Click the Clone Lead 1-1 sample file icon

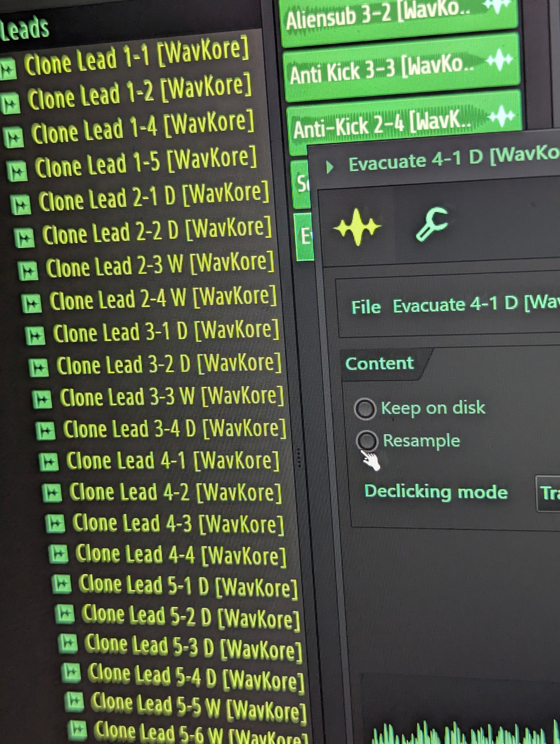click(x=7, y=69)
